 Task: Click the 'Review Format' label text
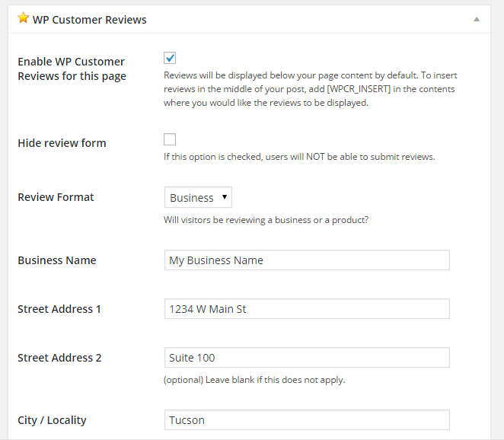click(x=56, y=197)
